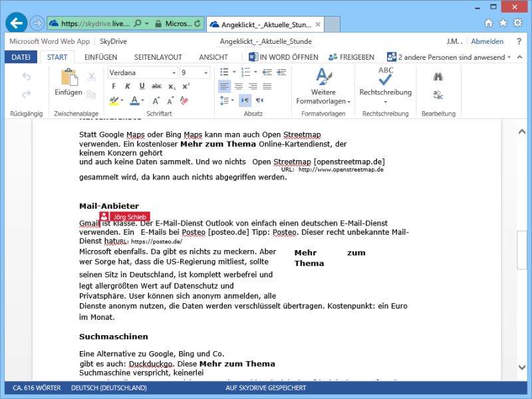The height and width of the screenshot is (399, 532).
Task: Clear formatting with eraser icon
Action: point(184,101)
